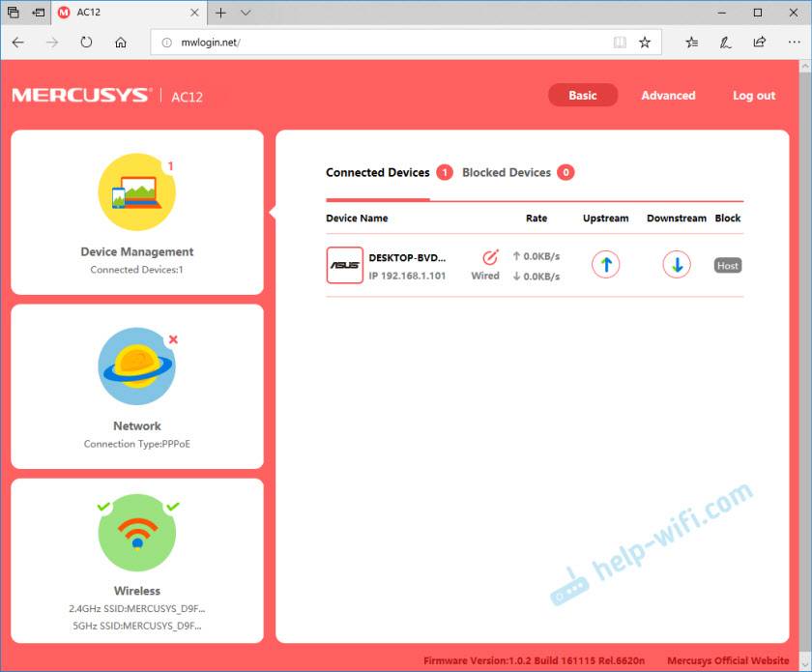The height and width of the screenshot is (672, 812).
Task: Go back in the browser
Action: [18, 43]
